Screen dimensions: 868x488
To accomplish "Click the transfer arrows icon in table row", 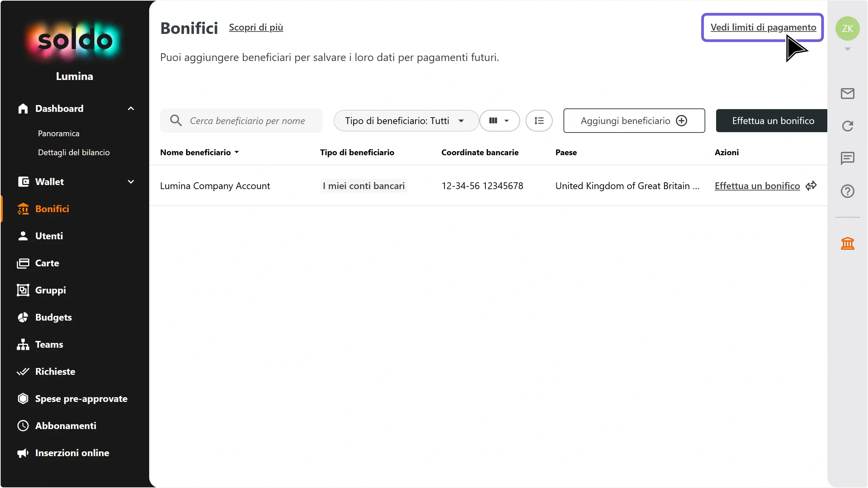I will 811,186.
